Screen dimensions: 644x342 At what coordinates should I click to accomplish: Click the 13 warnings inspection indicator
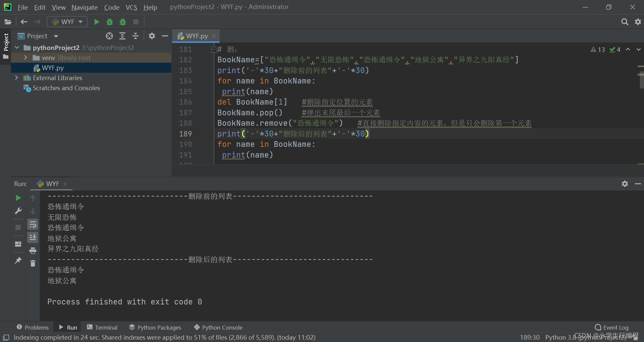tap(598, 50)
